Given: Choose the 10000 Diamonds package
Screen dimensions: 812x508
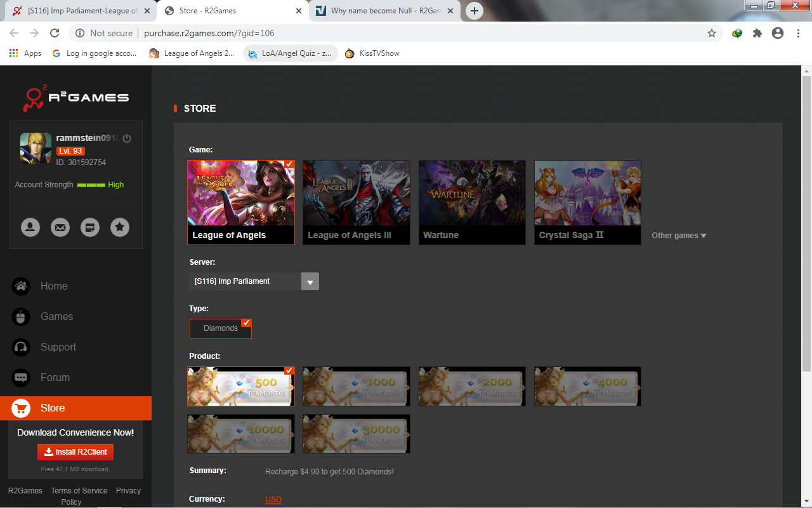Looking at the screenshot, I should (x=241, y=434).
